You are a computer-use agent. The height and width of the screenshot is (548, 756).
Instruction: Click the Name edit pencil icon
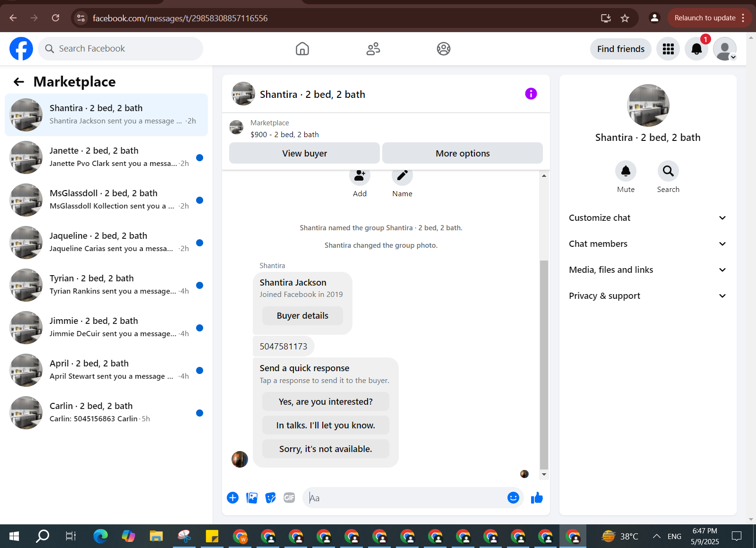click(x=402, y=176)
